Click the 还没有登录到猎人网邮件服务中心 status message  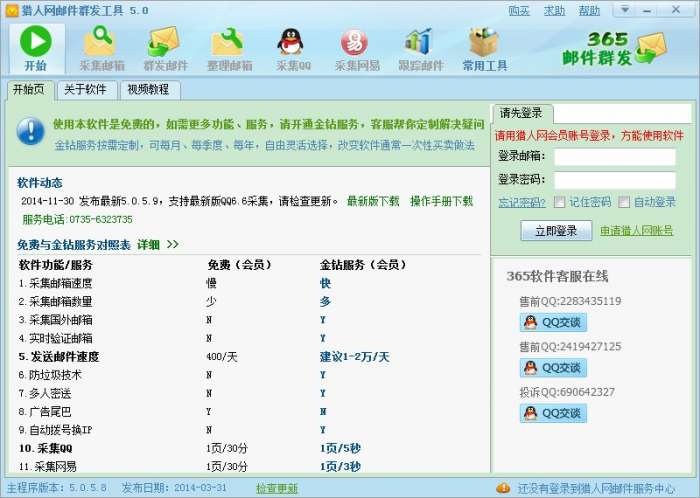point(596,488)
